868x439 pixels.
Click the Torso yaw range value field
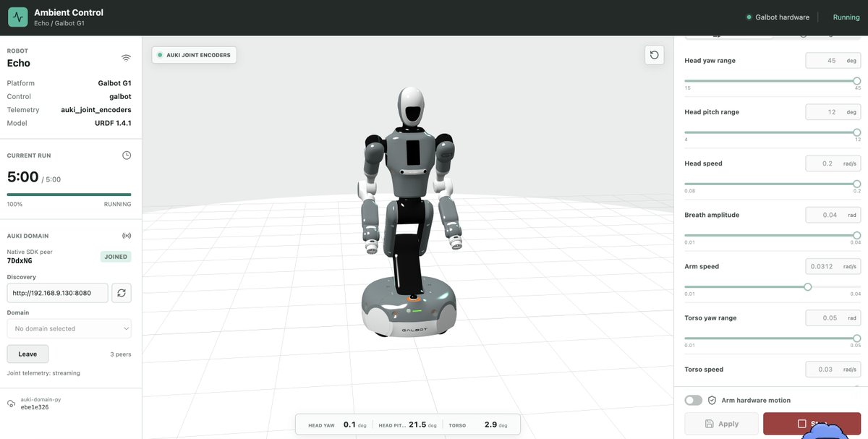[833, 317]
